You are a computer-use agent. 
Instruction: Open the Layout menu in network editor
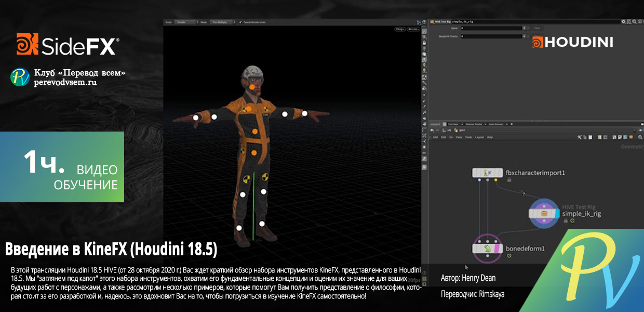[479, 137]
